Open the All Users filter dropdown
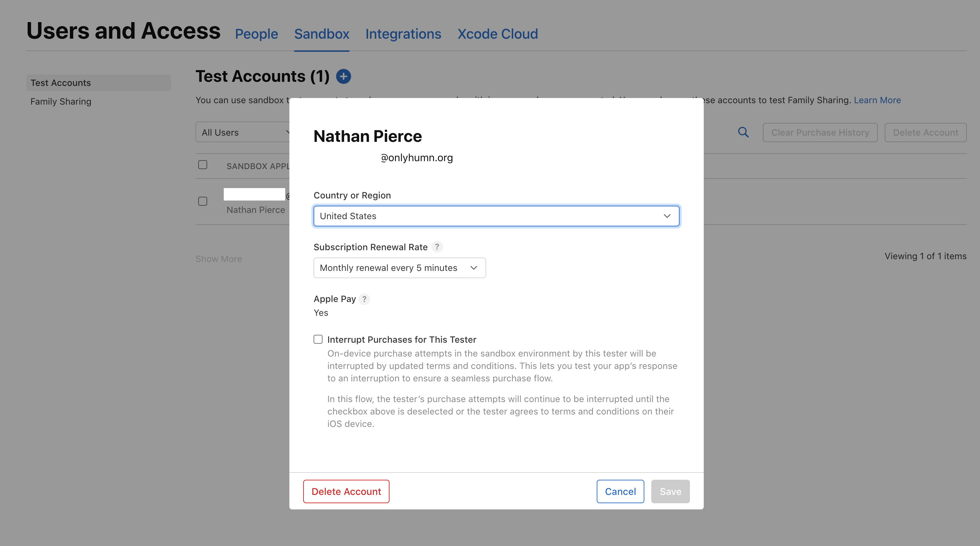 [x=243, y=132]
